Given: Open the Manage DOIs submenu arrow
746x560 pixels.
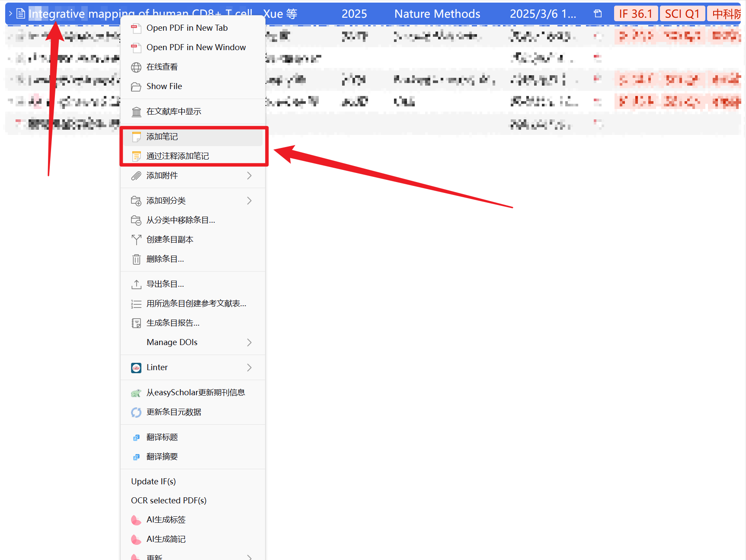Looking at the screenshot, I should 249,342.
